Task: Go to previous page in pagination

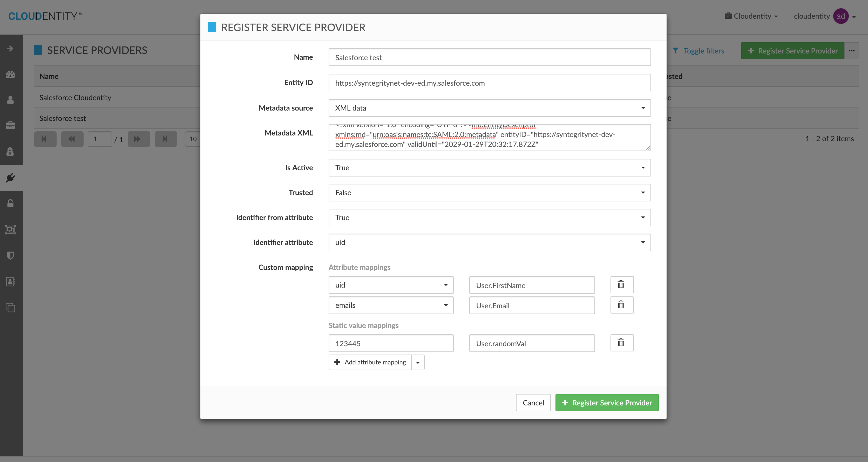Action: (72, 139)
